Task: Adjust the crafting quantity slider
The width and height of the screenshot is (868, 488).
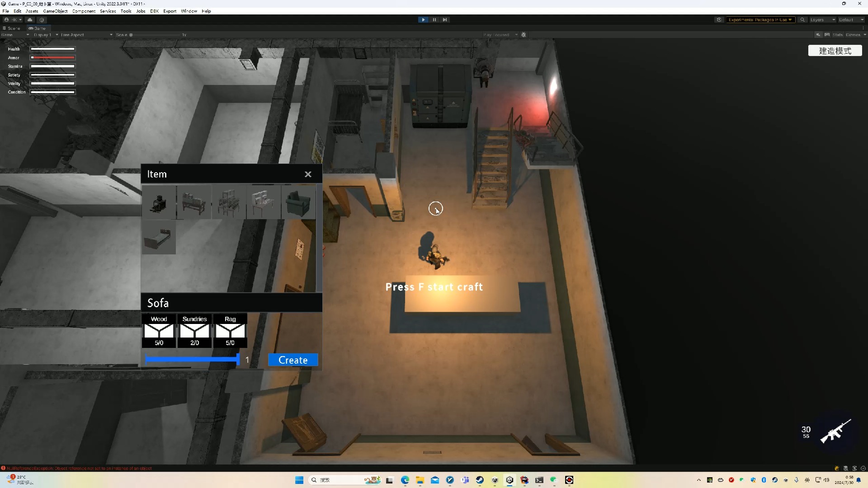Action: tap(238, 359)
